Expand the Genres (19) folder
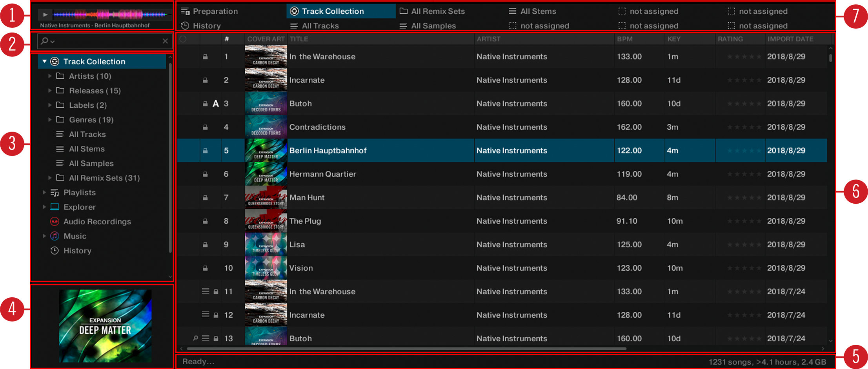Screen dimensions: 868x369 50,119
